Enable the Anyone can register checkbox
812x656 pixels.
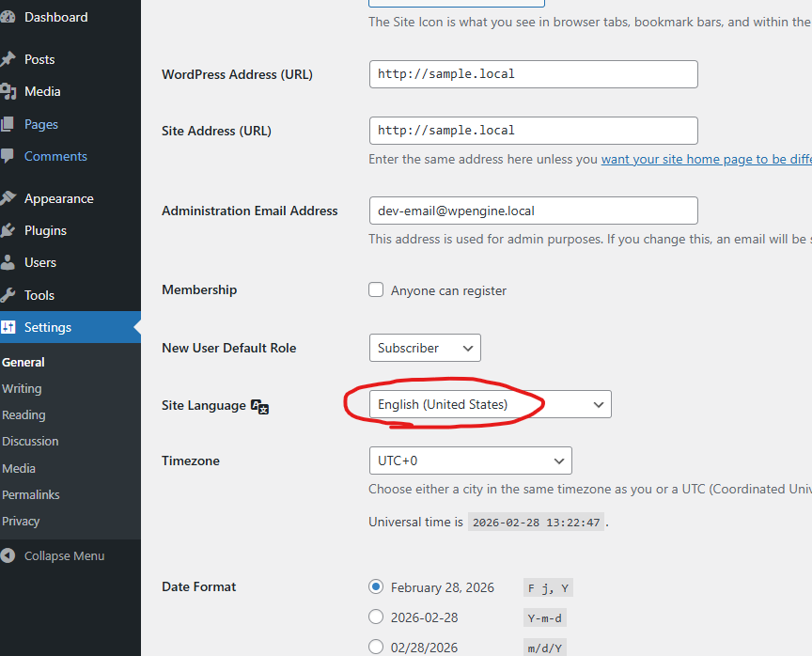pos(376,290)
